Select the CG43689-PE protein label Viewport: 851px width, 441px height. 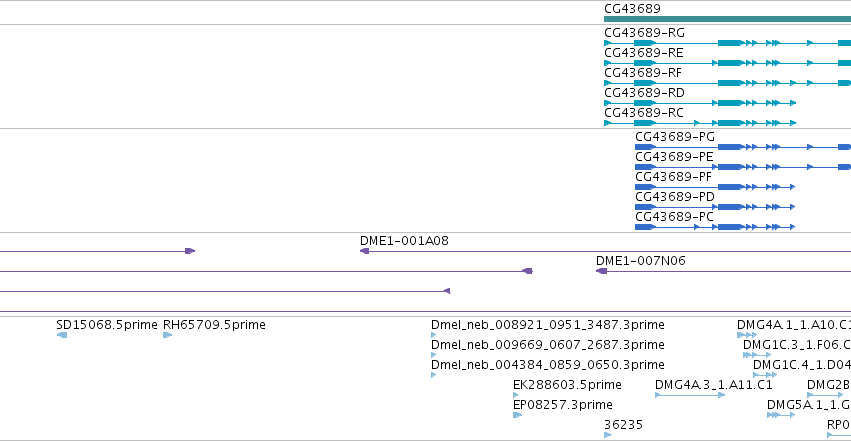[x=674, y=157]
